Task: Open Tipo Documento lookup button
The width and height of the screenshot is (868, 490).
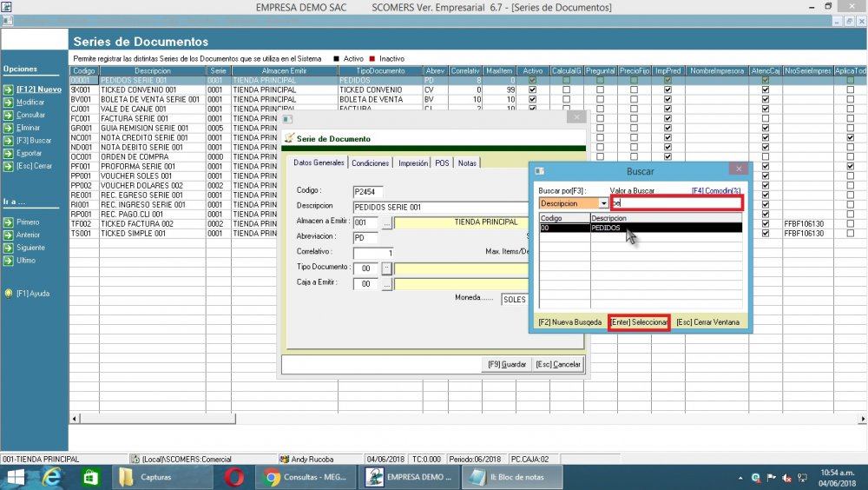Action: [386, 268]
